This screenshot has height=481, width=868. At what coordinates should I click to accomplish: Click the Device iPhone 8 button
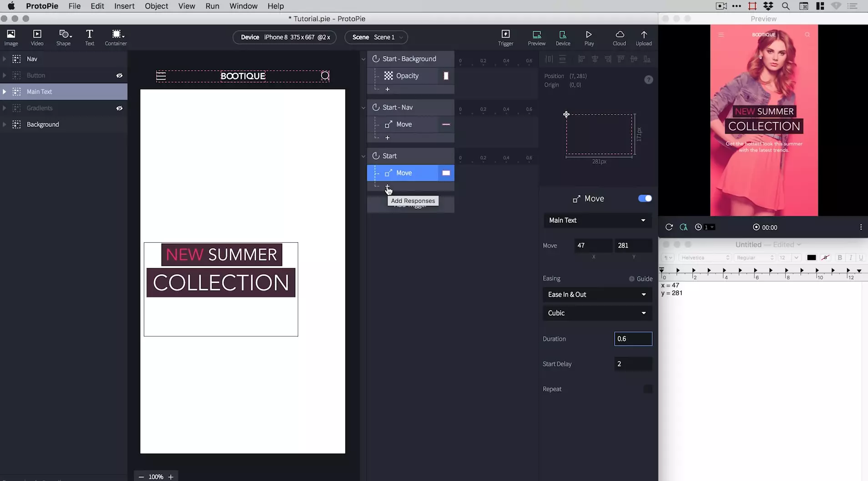click(x=285, y=37)
